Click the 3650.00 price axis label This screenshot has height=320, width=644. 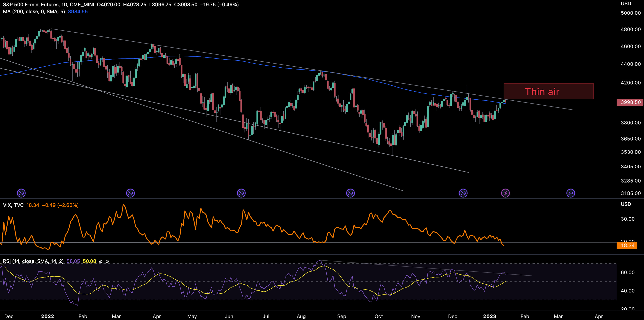[x=631, y=139]
